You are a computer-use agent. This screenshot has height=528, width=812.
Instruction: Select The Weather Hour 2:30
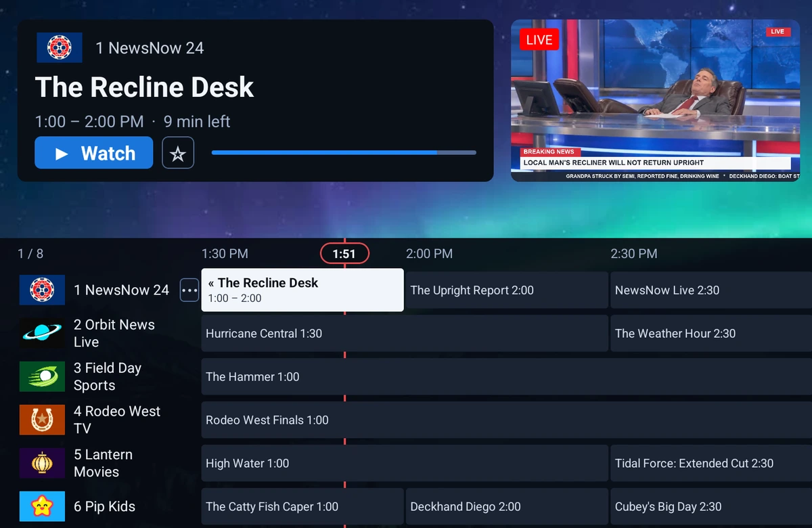(711, 334)
